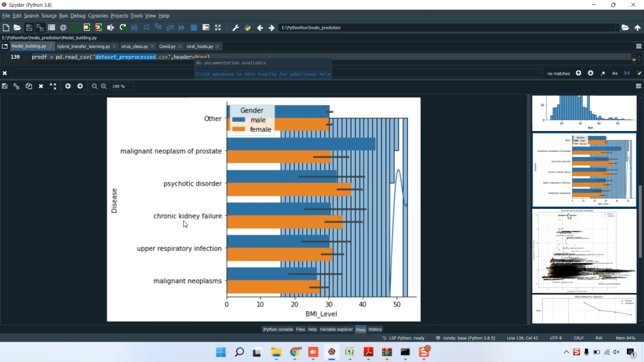Open the Plots pane options menu
644x362 pixels.
(638, 86)
